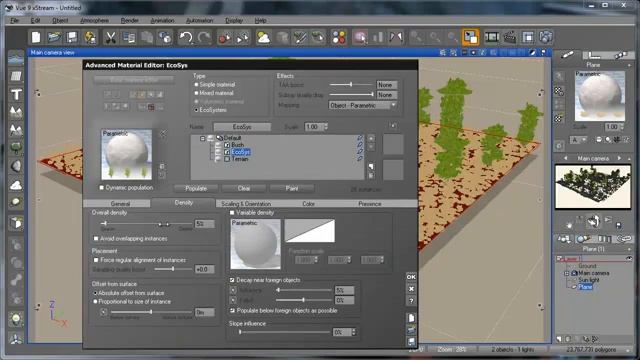Click the new document icon below help
Viewport: 640px width, 360px height.
click(x=411, y=318)
